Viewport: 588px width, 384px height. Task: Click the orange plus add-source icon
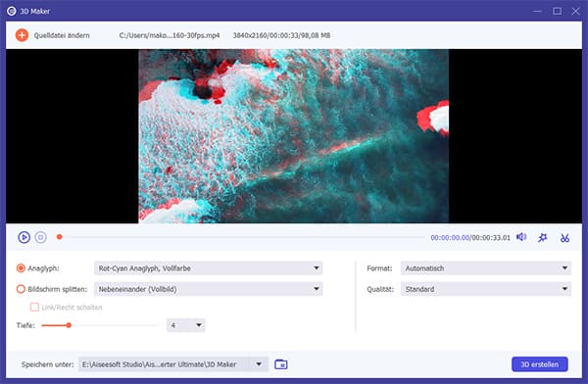pos(22,35)
